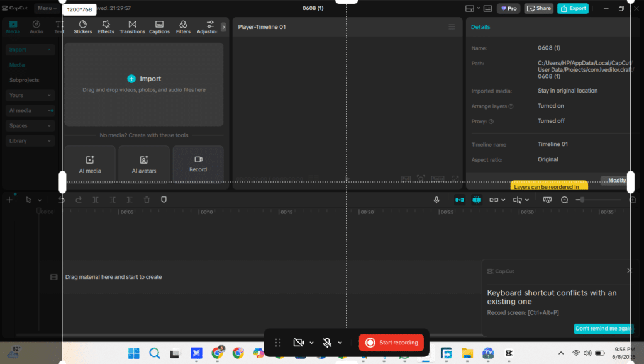Open the Player-Timeline hamburger menu
This screenshot has width=644, height=364.
coord(452,27)
